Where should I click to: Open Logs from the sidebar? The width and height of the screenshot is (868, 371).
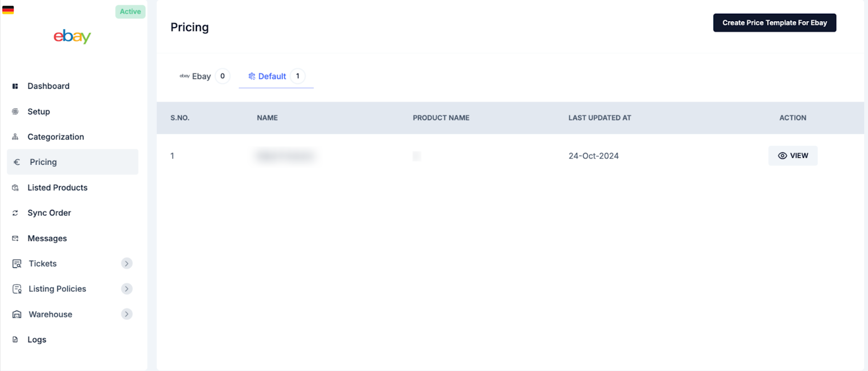pyautogui.click(x=37, y=340)
